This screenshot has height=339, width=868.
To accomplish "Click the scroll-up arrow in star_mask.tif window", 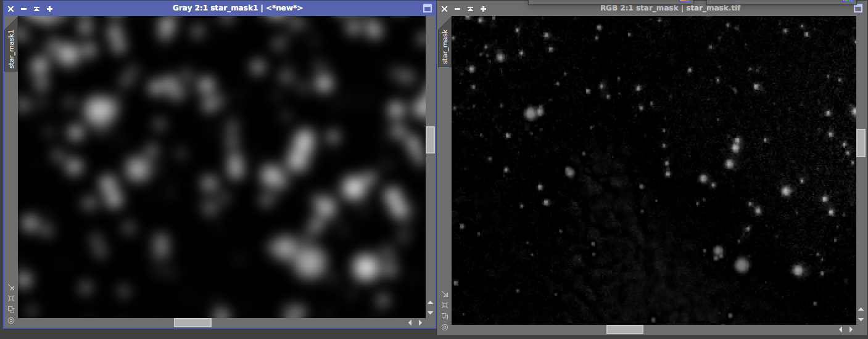I will 861,309.
